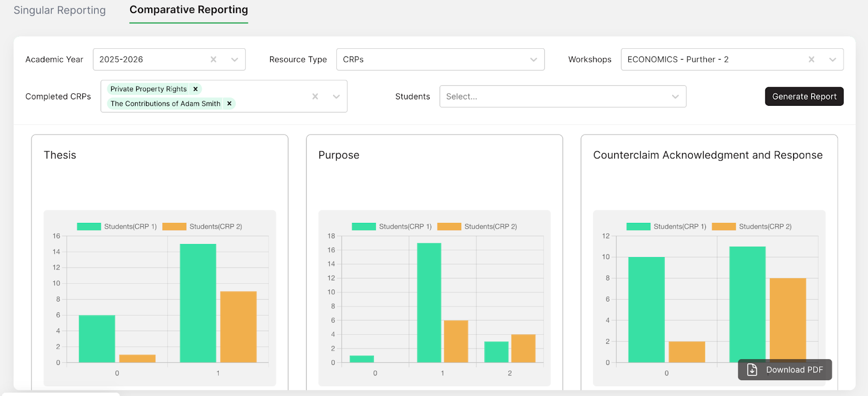This screenshot has height=396, width=868.
Task: Click orange Students(CRP 2) swatch in Thesis legend
Action: coord(174,227)
